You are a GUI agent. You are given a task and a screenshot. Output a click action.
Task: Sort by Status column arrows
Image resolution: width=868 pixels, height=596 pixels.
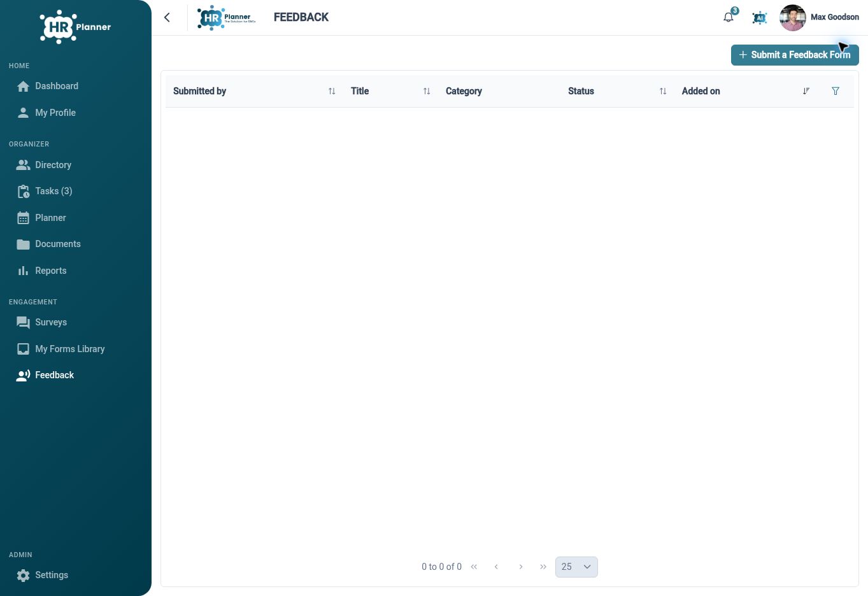[x=663, y=91]
